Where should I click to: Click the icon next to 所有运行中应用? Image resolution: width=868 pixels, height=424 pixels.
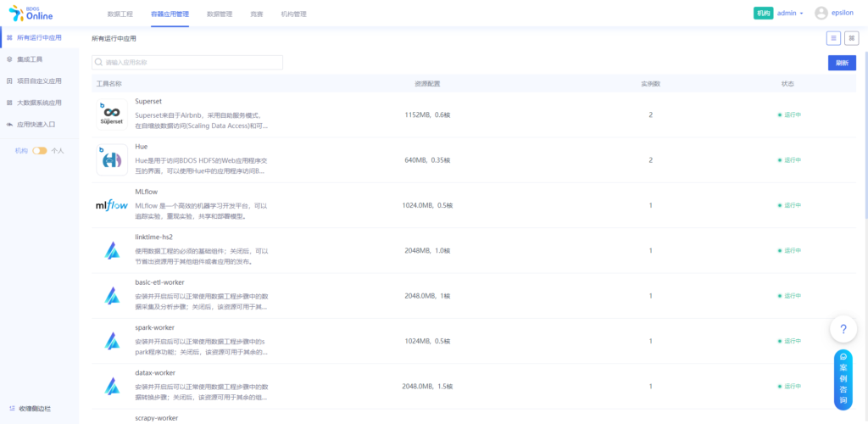coord(9,37)
